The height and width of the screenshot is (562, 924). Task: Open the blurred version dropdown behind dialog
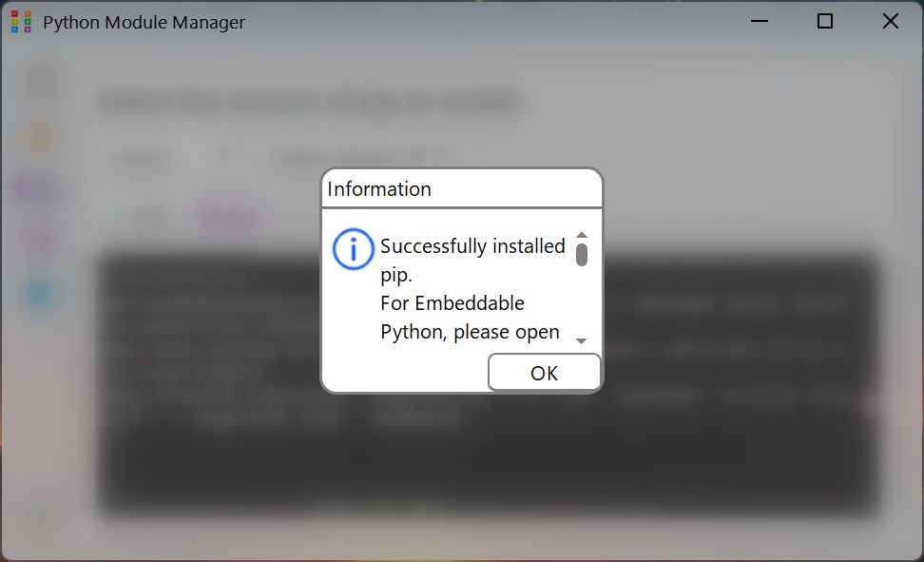pos(171,158)
